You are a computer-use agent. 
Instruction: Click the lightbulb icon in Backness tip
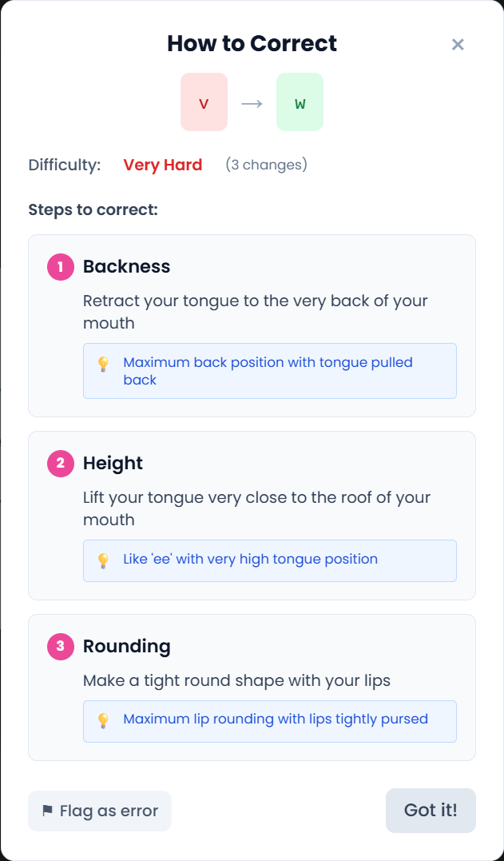click(103, 364)
